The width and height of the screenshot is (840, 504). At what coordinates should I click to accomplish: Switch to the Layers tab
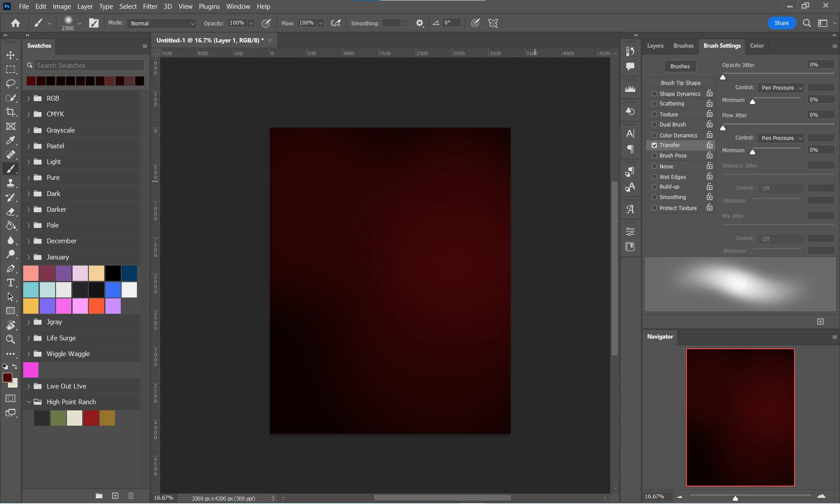655,45
